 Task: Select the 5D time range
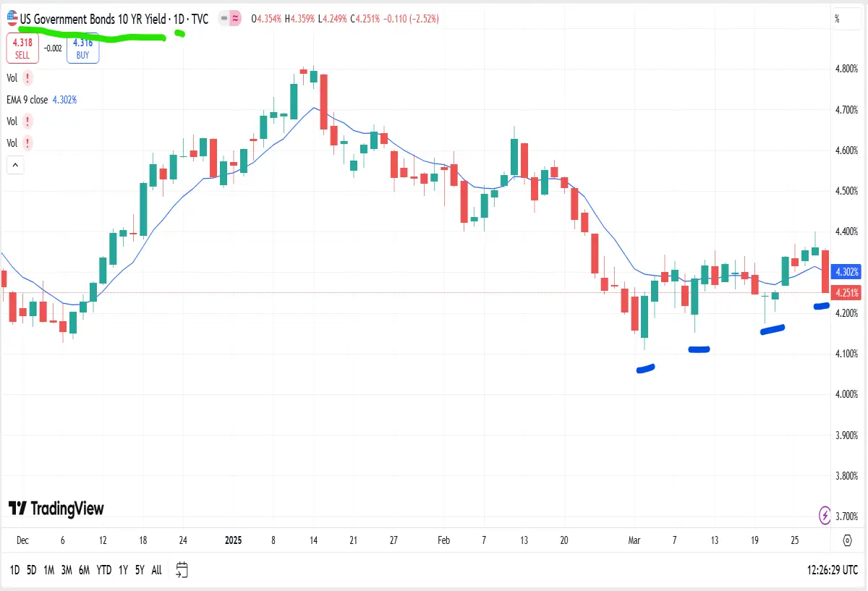pos(31,570)
